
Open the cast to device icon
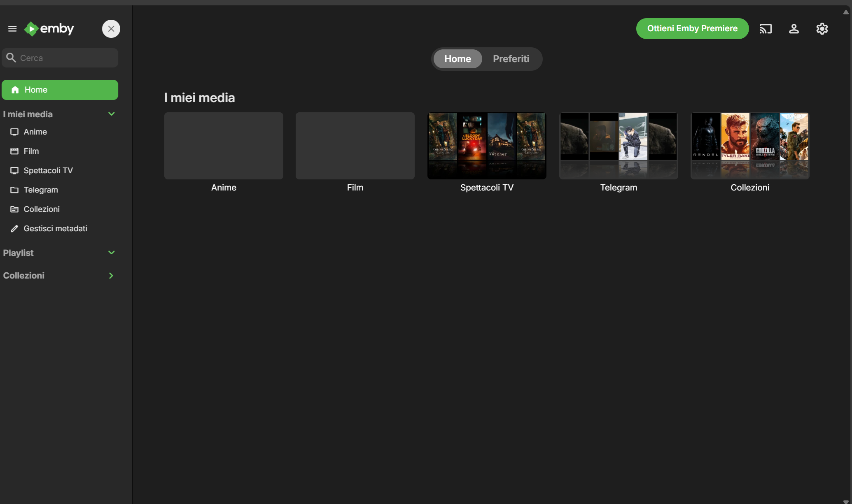pos(766,29)
